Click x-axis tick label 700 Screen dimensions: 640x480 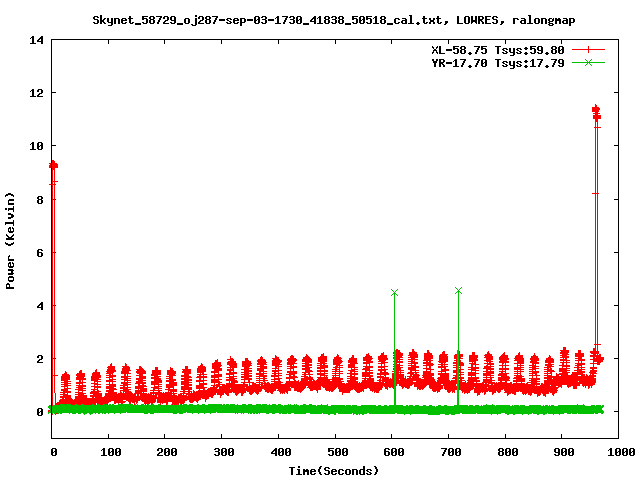tap(451, 452)
